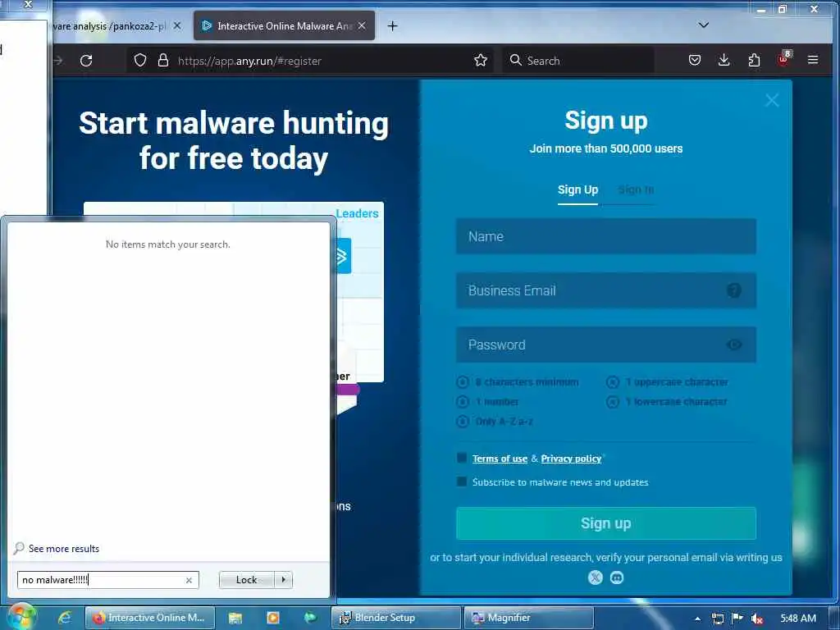The width and height of the screenshot is (840, 630).
Task: Open the Firefox extensions menu
Action: pos(754,60)
